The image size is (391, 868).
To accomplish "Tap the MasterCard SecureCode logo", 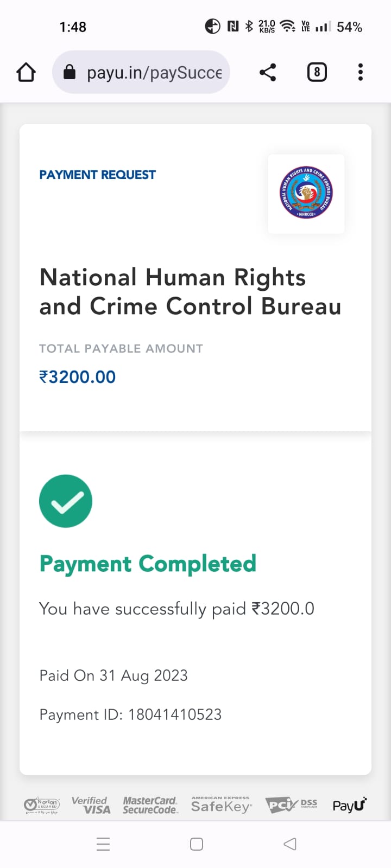I will [150, 805].
